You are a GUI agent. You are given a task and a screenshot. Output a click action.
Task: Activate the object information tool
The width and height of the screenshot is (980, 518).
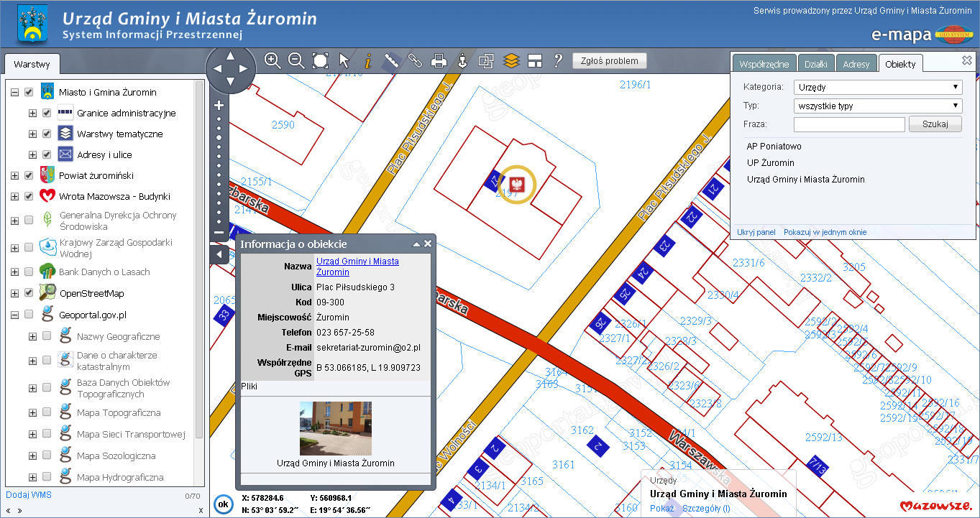[x=368, y=60]
